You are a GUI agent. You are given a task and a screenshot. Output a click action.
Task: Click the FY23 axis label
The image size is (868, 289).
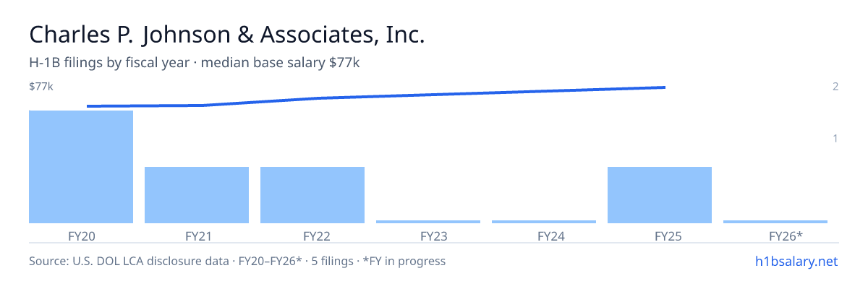(428, 236)
